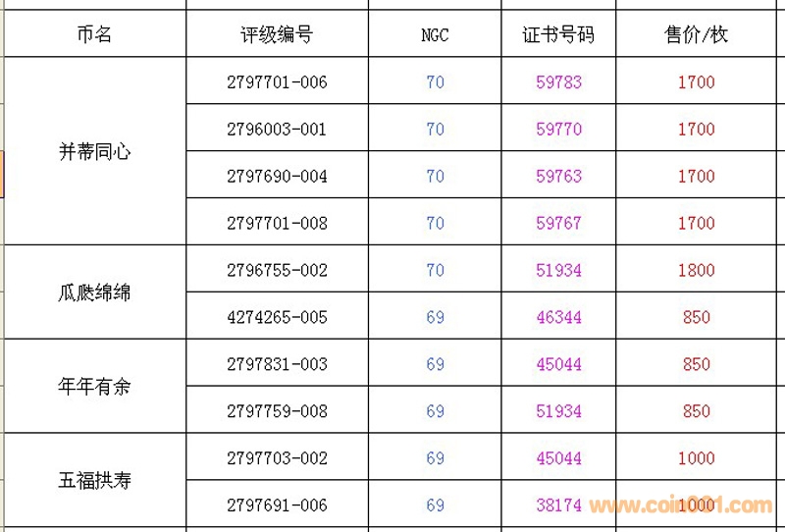Select the cell with 4274265-005
The image size is (785, 532).
277,317
